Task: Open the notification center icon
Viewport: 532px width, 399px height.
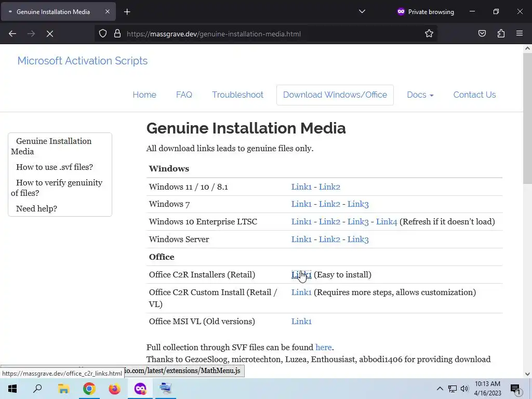Action: (515, 389)
